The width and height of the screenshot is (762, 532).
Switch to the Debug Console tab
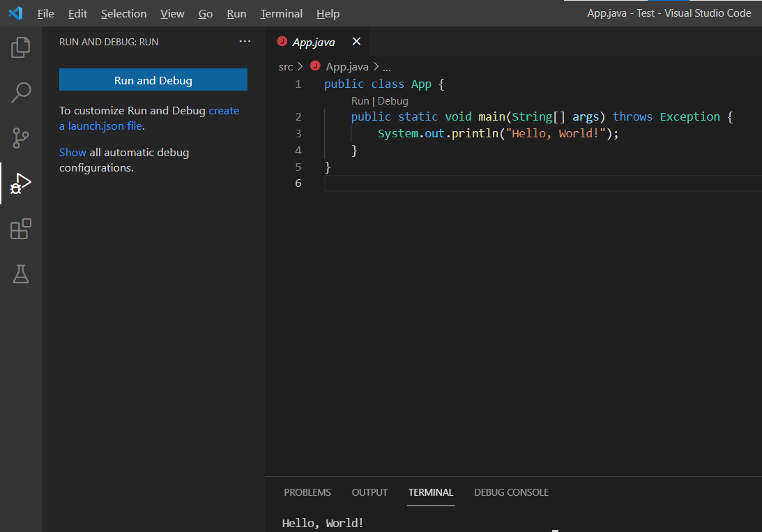511,492
